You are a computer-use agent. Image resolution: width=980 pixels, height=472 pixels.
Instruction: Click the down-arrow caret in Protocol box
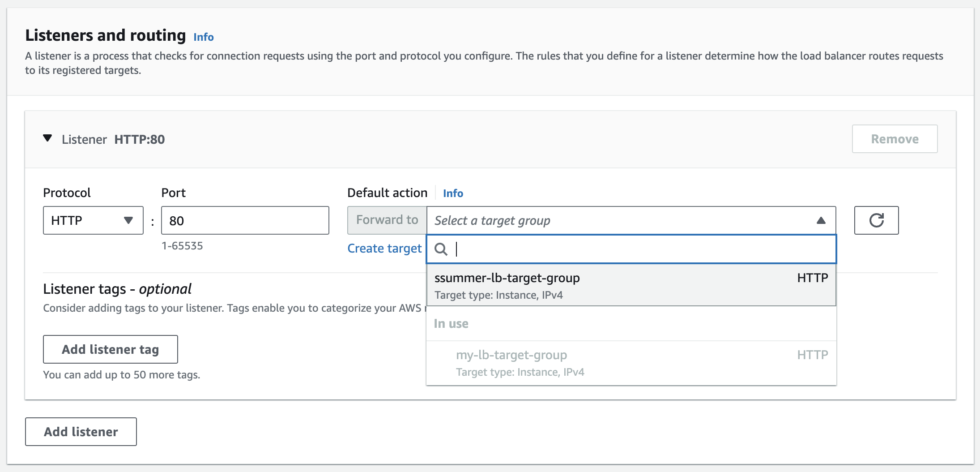tap(128, 220)
